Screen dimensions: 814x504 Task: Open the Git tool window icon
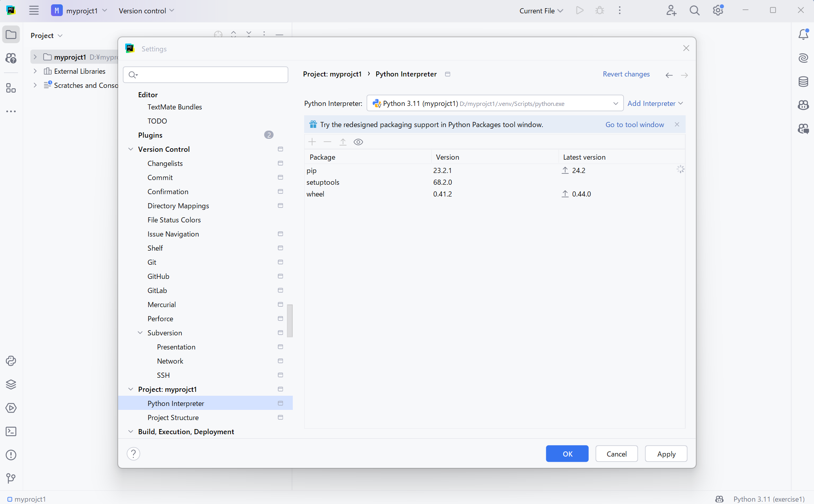click(11, 478)
